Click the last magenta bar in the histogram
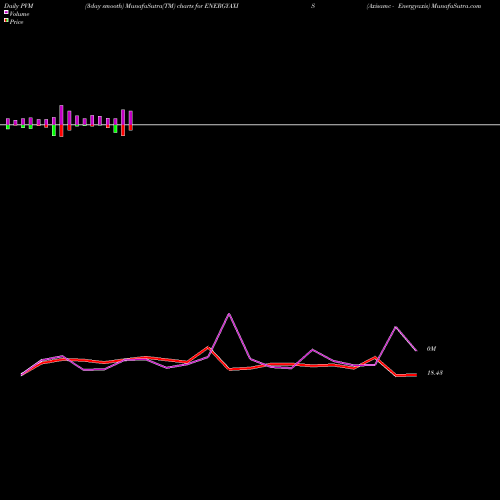500x500 pixels. coord(131,118)
